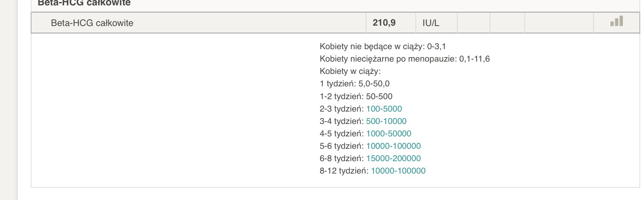644x200 pixels.
Task: Click the 5-6 tydzień 10000-100000 link
Action: pos(393,146)
